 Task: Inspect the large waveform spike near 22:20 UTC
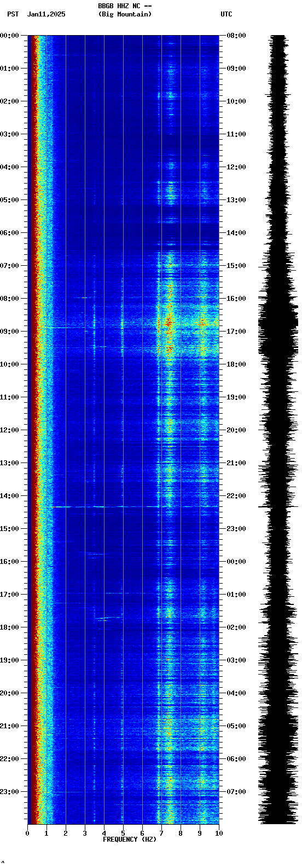point(278,507)
